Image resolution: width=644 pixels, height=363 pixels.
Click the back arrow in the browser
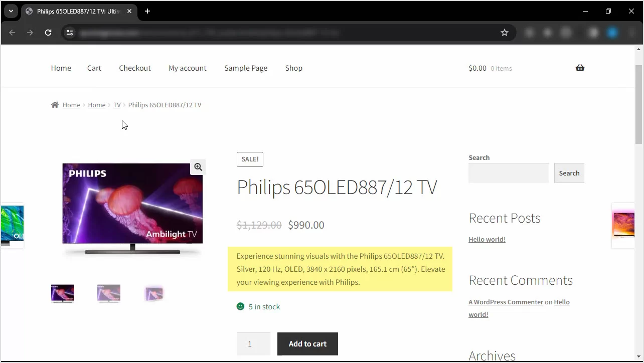12,33
